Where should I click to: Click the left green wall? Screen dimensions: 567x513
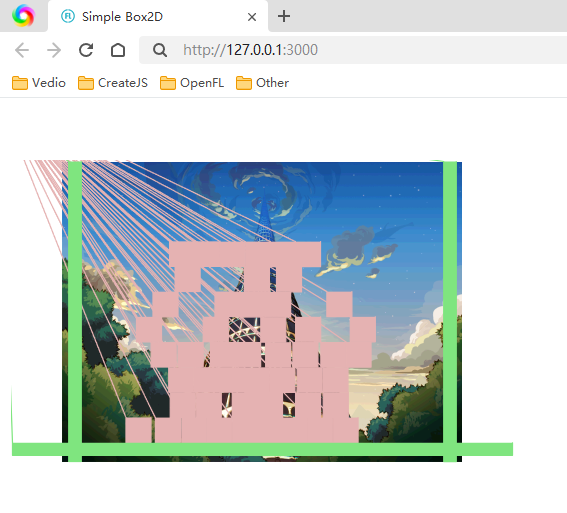tap(75, 311)
